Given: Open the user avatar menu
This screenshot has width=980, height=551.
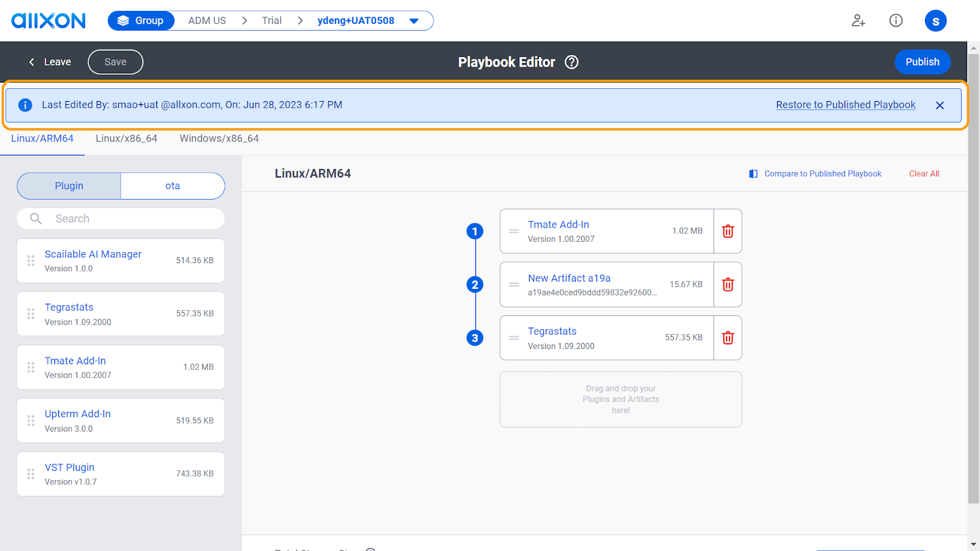Looking at the screenshot, I should point(935,21).
